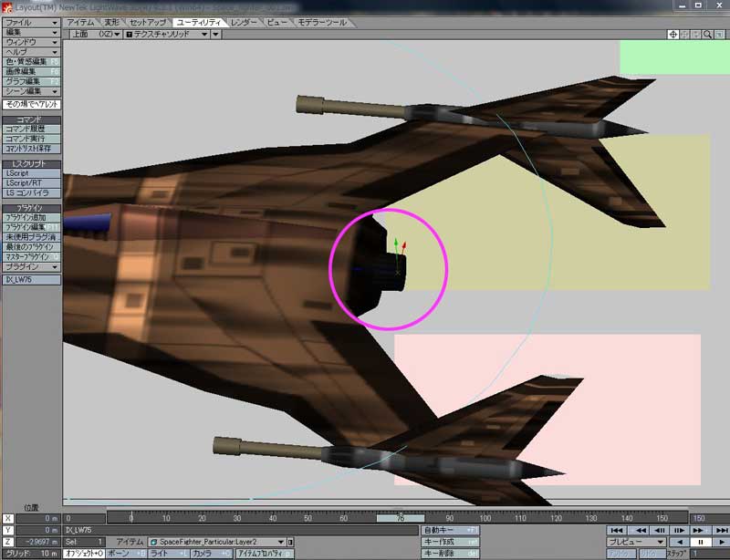Open the ファイル dropdown menu

click(32, 21)
